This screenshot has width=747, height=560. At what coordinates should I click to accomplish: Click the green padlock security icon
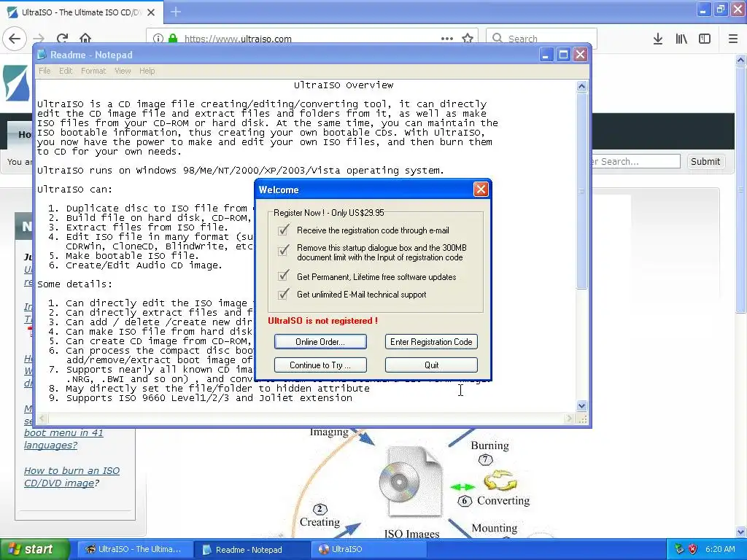[x=173, y=39]
